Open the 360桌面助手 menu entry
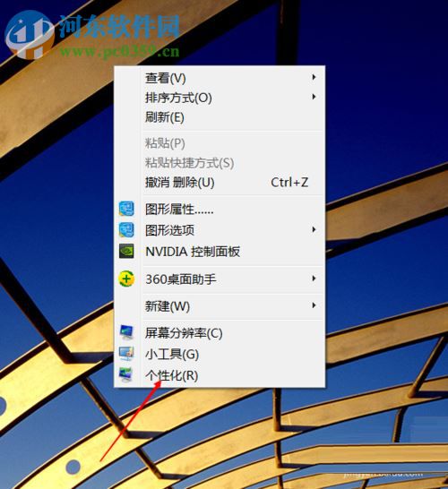448x489 pixels. tap(220, 279)
